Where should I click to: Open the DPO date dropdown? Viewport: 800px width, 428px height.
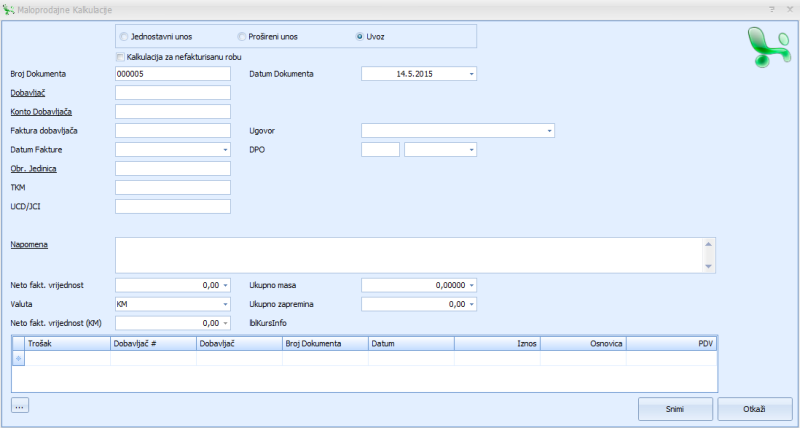[471, 150]
